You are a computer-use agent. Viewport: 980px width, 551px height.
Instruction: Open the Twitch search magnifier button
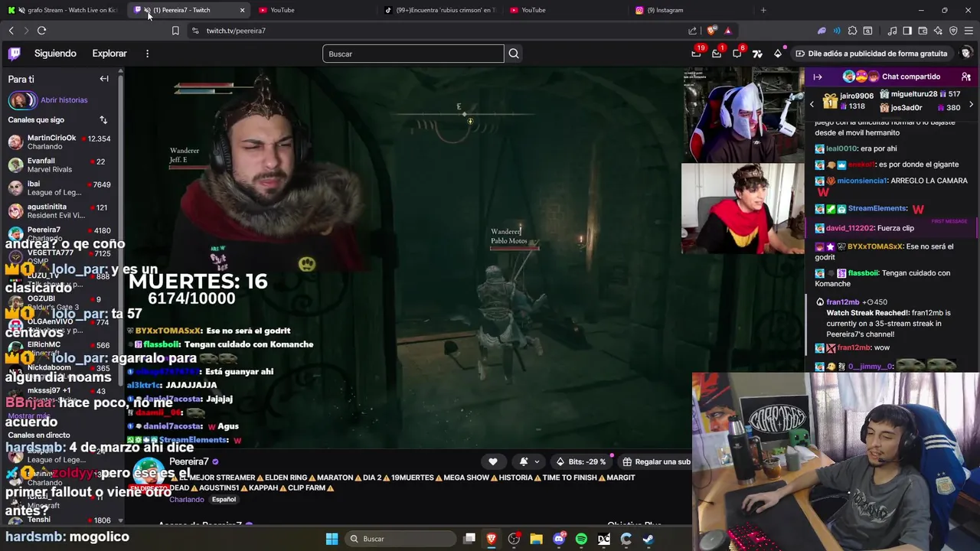click(x=514, y=54)
